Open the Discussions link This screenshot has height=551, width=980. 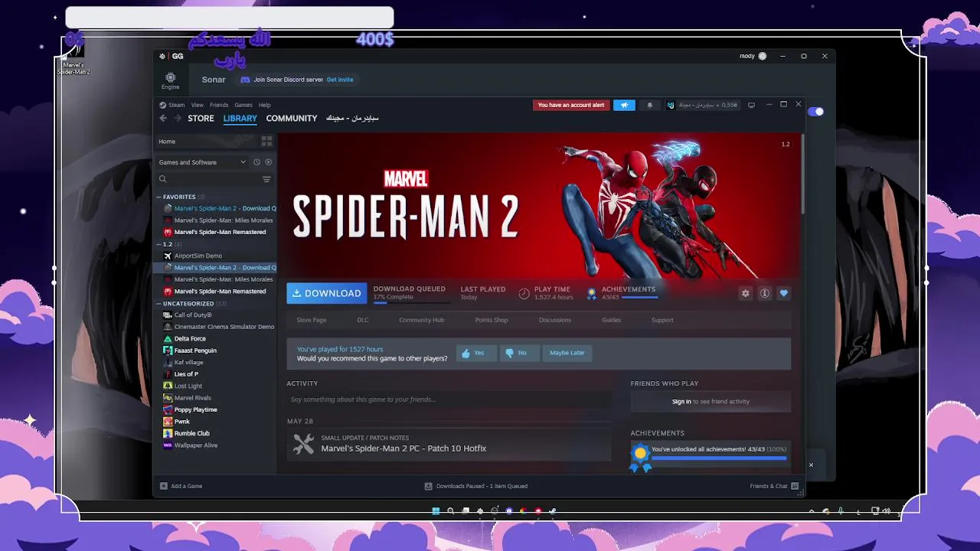(554, 320)
